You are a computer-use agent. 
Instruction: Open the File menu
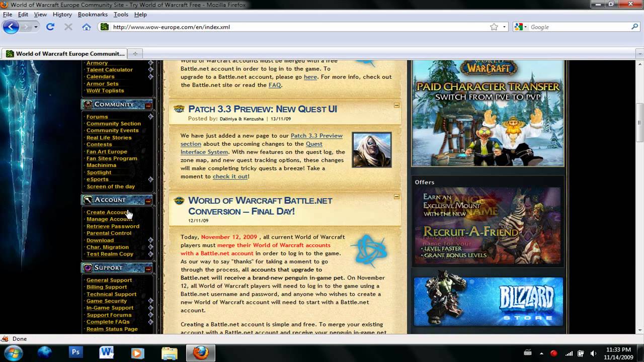pos(8,15)
